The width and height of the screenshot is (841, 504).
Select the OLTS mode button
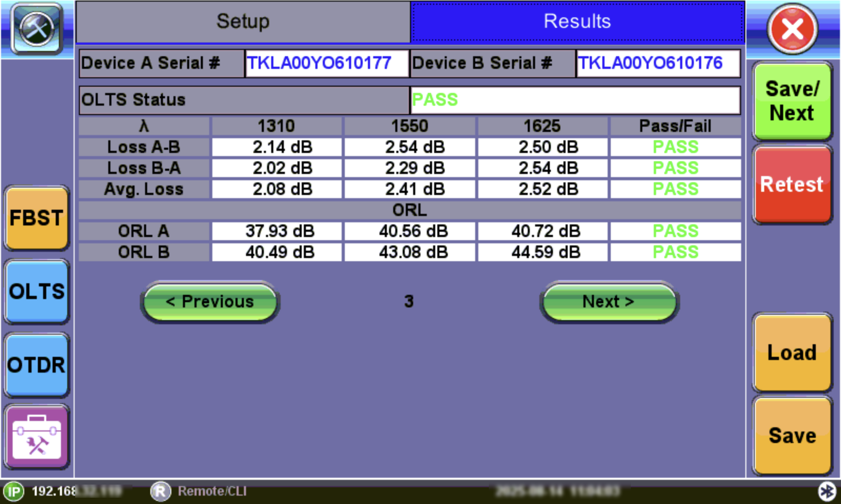click(x=37, y=292)
